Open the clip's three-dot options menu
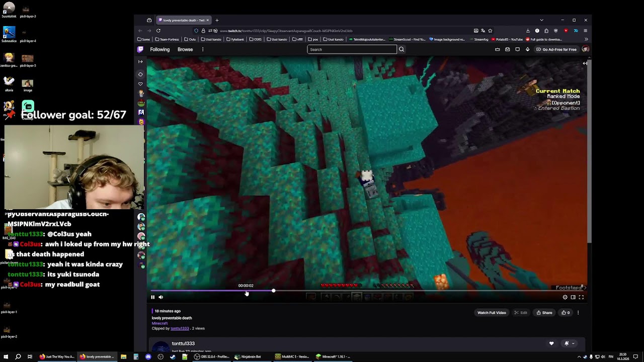This screenshot has height=362, width=644. [x=578, y=313]
